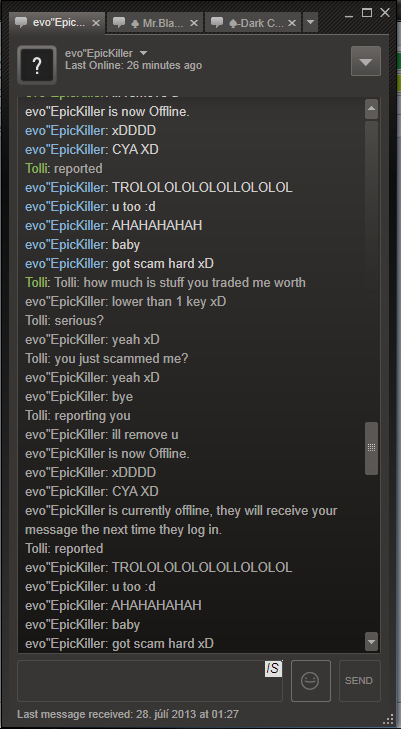Expand the evo"EpicKiller name dropdown arrow
This screenshot has width=401, height=730.
[x=143, y=53]
